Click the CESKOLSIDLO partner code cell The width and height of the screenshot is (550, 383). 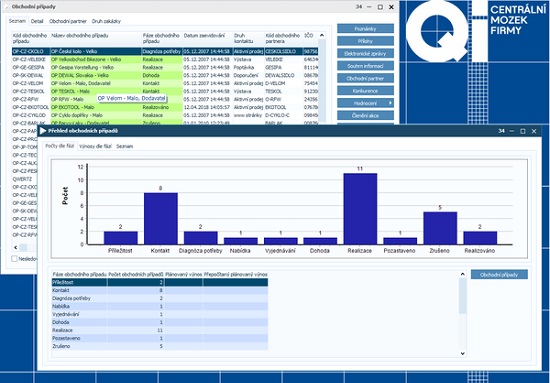(284, 52)
